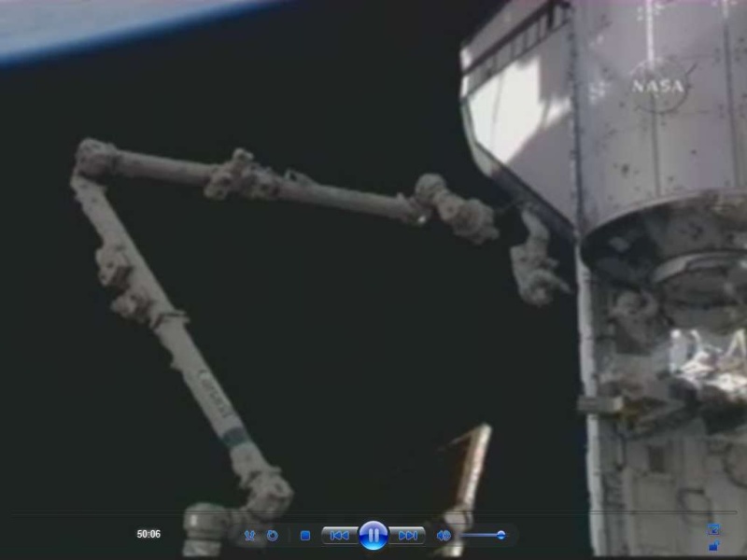Click the seek bar above the controls
This screenshot has height=560, width=747.
(x=373, y=512)
